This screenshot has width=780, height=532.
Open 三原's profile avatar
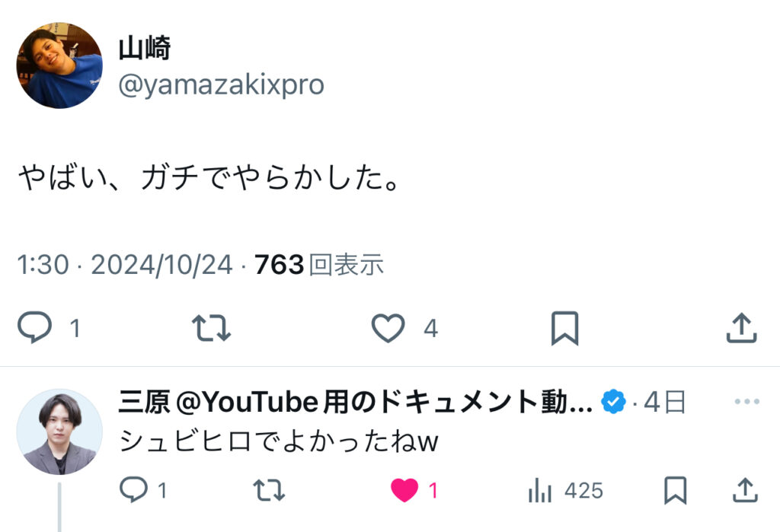(x=59, y=432)
